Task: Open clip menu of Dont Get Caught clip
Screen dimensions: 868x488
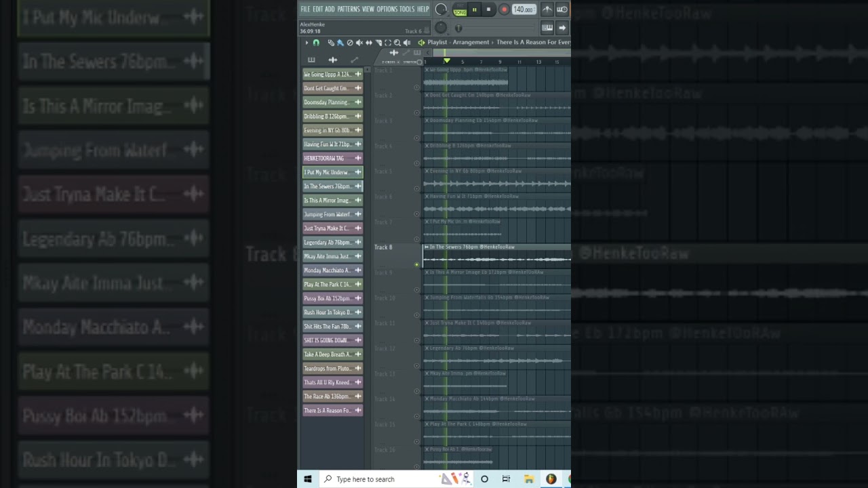Action: (x=427, y=95)
